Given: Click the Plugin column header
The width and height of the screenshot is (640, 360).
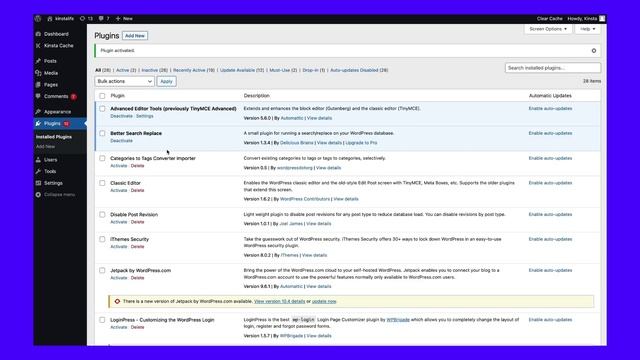Looking at the screenshot, I should click(x=118, y=96).
